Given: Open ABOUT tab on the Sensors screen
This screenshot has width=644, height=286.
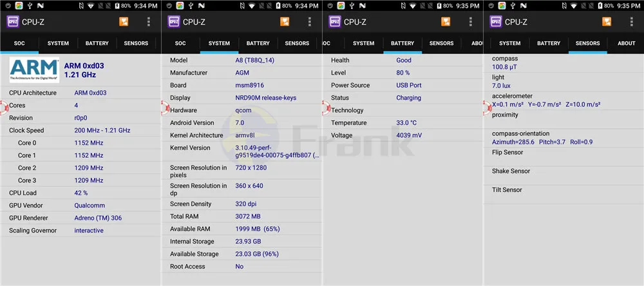Looking at the screenshot, I should coord(627,43).
